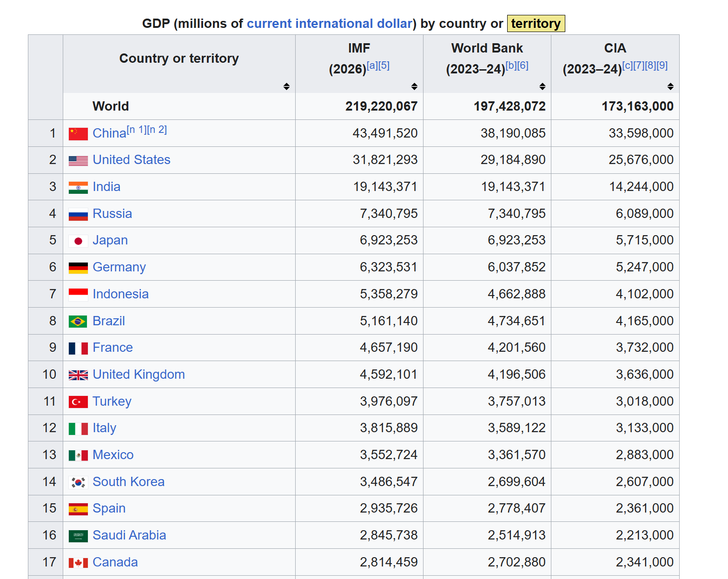Sort table by Country or territory column

(x=286, y=86)
